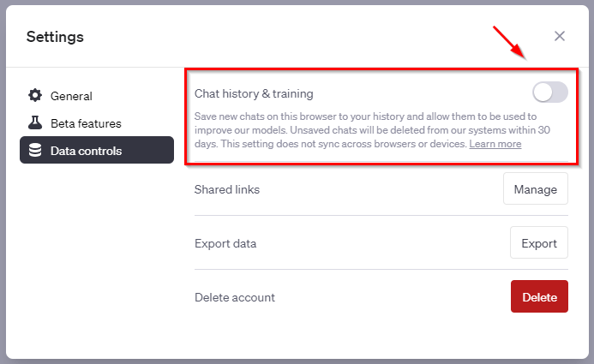Click the white knob of the toggle switch
Image resolution: width=594 pixels, height=364 pixels.
point(543,92)
